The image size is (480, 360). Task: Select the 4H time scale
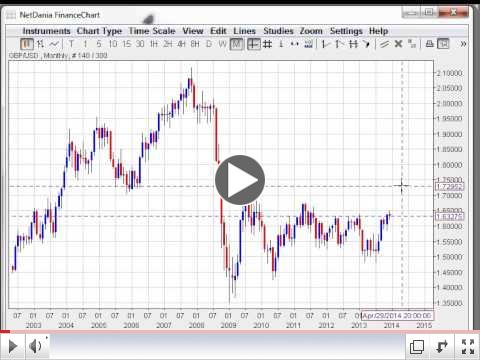pyautogui.click(x=181, y=44)
